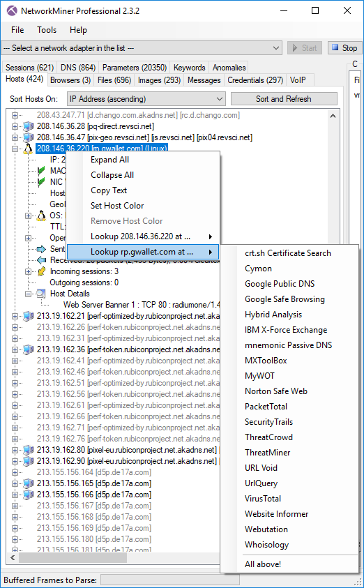
Task: Switch to the Credentials (297) tab
Action: tap(255, 80)
